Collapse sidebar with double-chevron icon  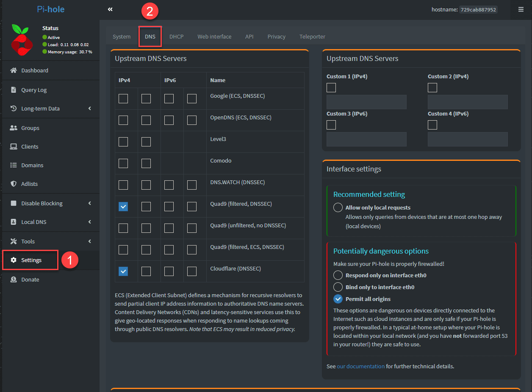click(110, 9)
